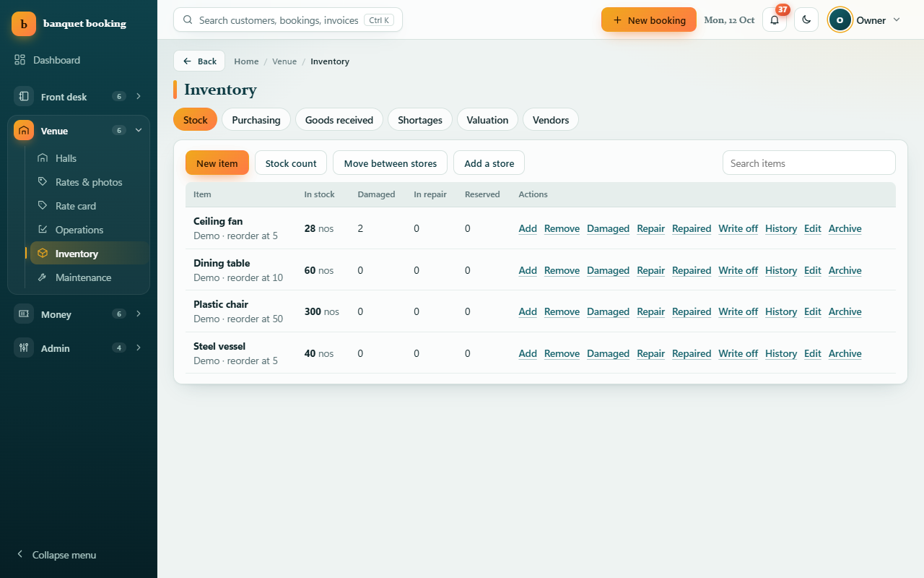
Task: Open the Owner account dropdown arrow
Action: click(897, 20)
